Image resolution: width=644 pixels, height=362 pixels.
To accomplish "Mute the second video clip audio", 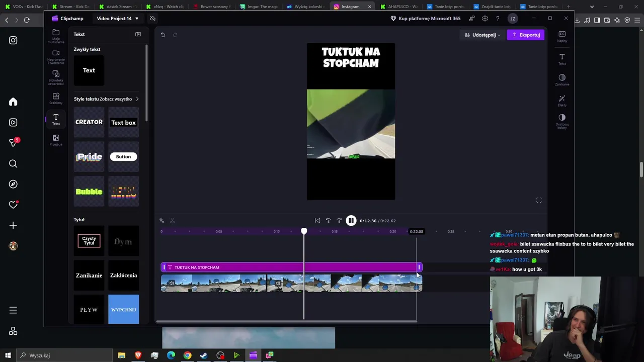I will point(278,283).
